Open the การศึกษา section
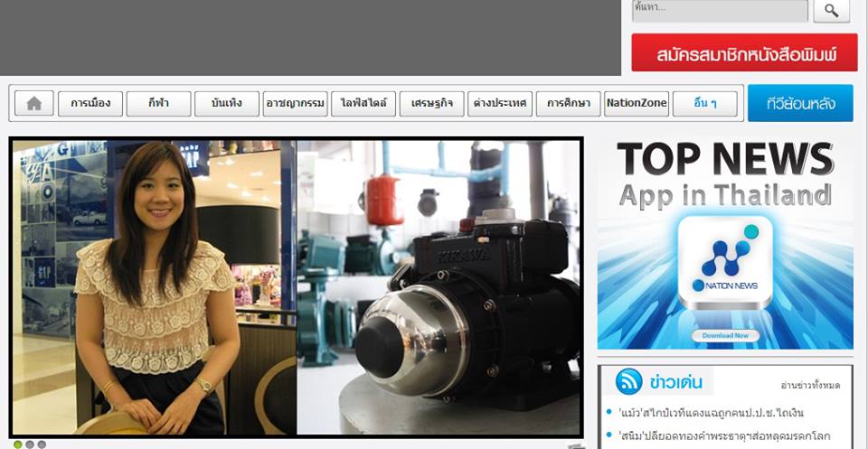Viewport: 868px width, 449px height. 569,103
